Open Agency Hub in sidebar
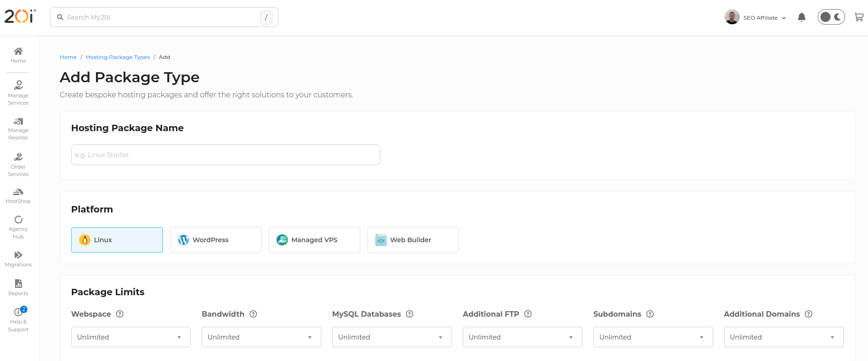 tap(18, 228)
